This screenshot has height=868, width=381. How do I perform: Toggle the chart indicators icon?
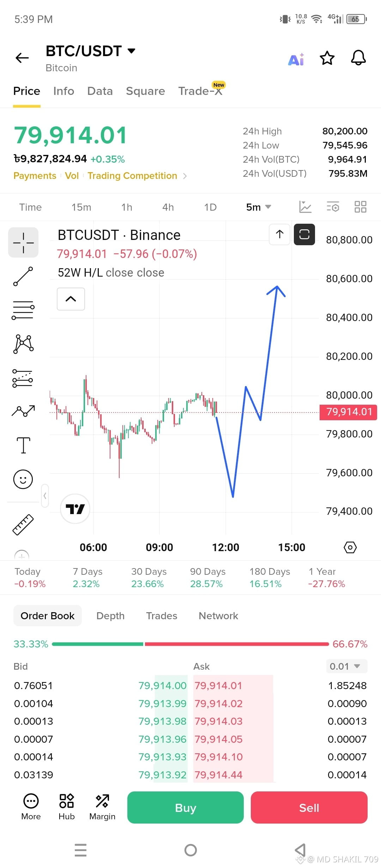pos(305,207)
